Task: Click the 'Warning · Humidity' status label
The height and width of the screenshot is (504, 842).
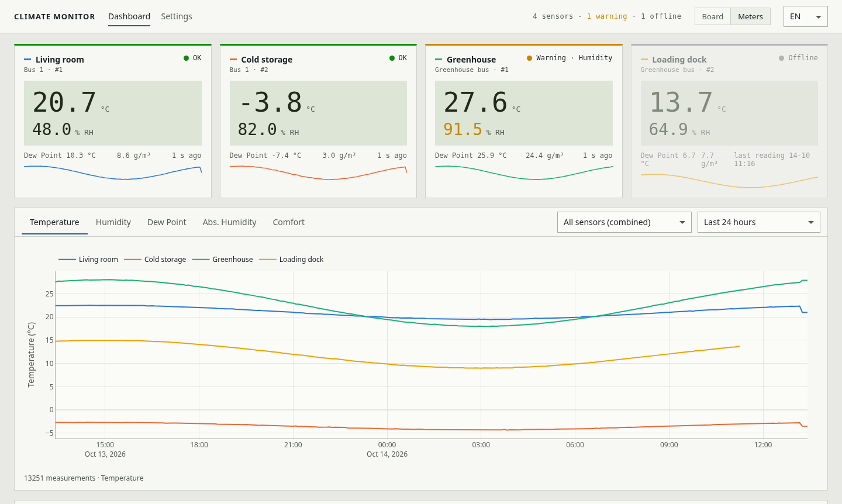Action: tap(574, 58)
